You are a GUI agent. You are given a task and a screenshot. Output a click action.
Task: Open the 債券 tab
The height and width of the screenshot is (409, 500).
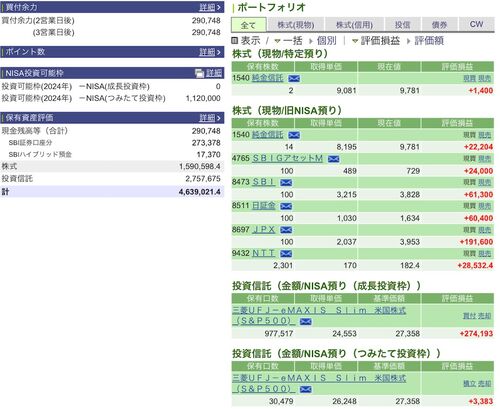point(440,25)
